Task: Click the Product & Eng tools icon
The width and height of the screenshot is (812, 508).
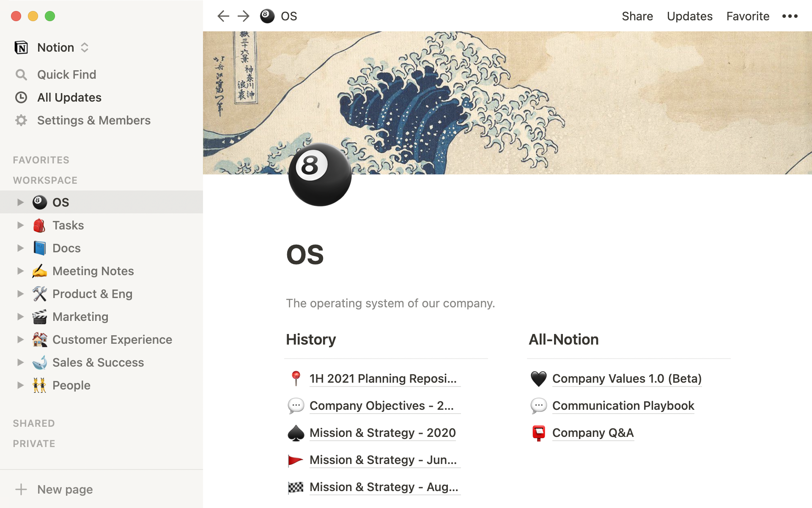Action: (39, 294)
